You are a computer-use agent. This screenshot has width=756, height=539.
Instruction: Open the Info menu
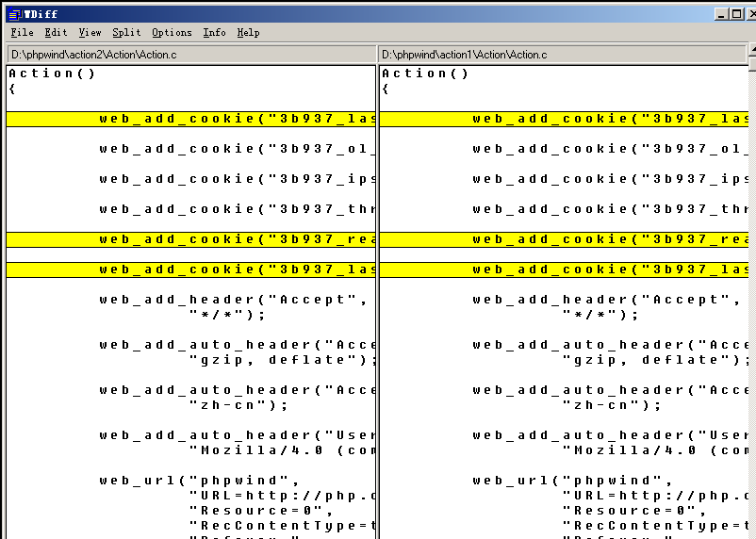[x=214, y=32]
